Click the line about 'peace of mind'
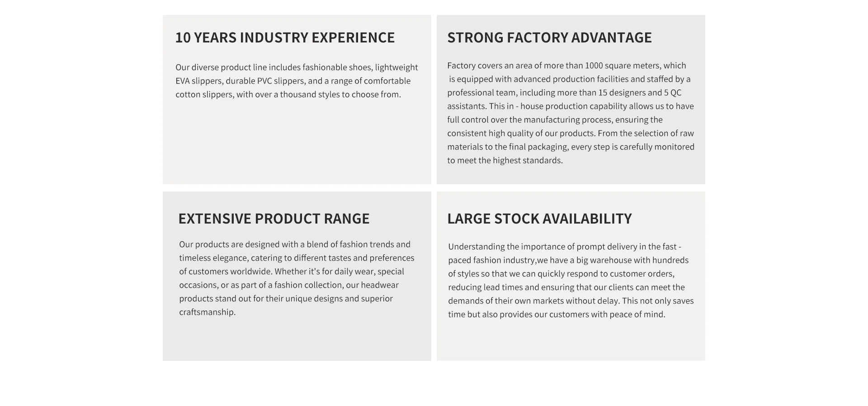The width and height of the screenshot is (868, 406). coord(557,314)
